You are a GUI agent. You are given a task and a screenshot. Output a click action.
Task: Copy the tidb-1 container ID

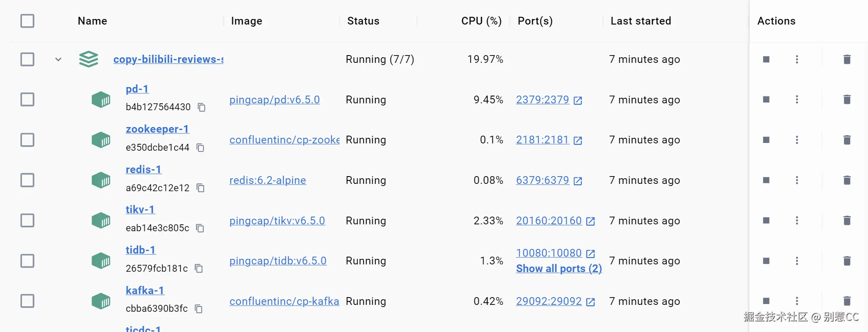(x=199, y=268)
